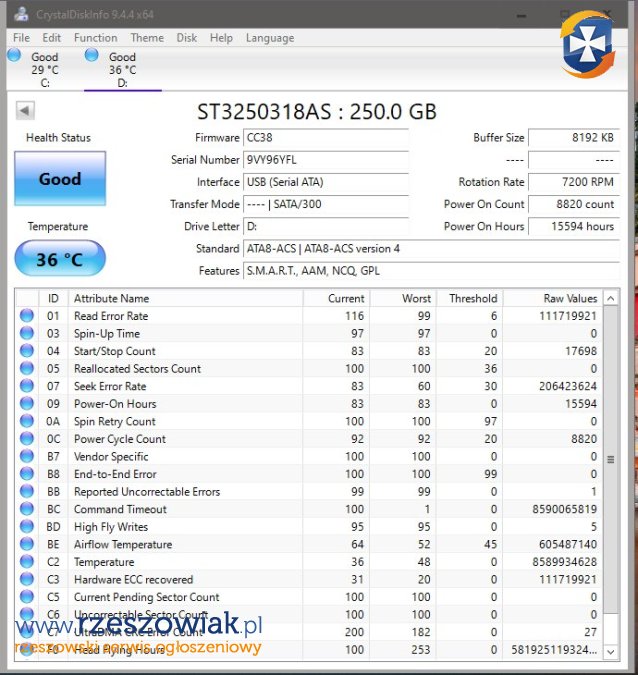Click status orb for Reallocated Sectors Count
The height and width of the screenshot is (675, 638).
pyautogui.click(x=27, y=368)
